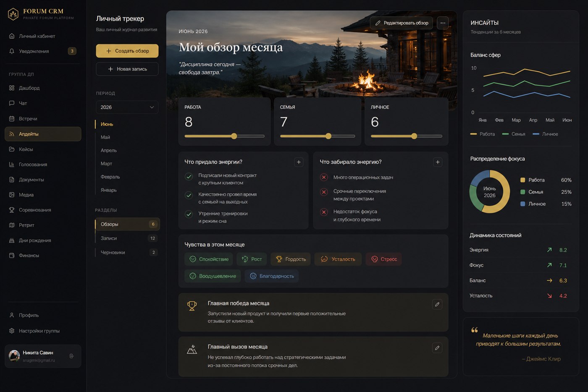
Task: Toggle cross for Недостаток фокуса
Action: coord(324,212)
